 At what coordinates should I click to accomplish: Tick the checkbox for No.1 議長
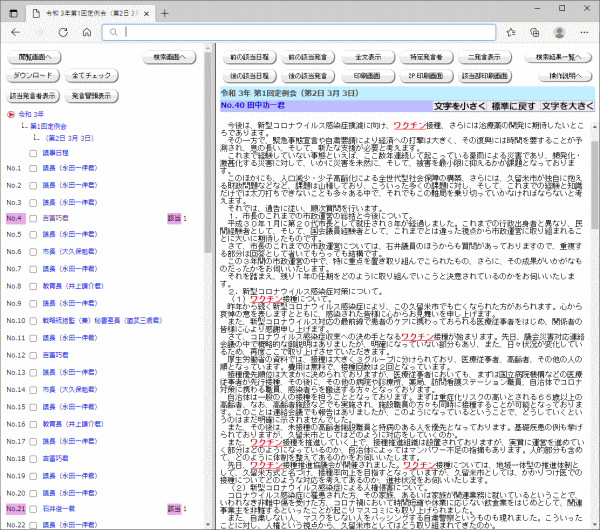(33, 168)
